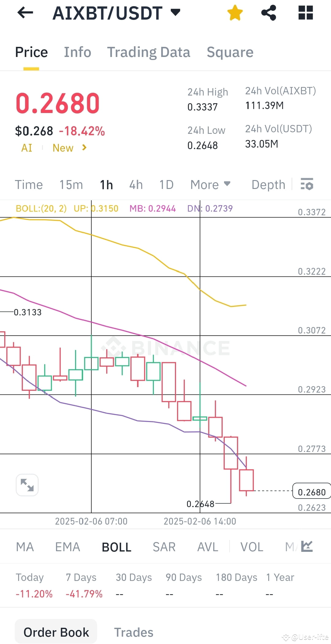This screenshot has height=644, width=331.
Task: Select the Depth view
Action: 268,184
